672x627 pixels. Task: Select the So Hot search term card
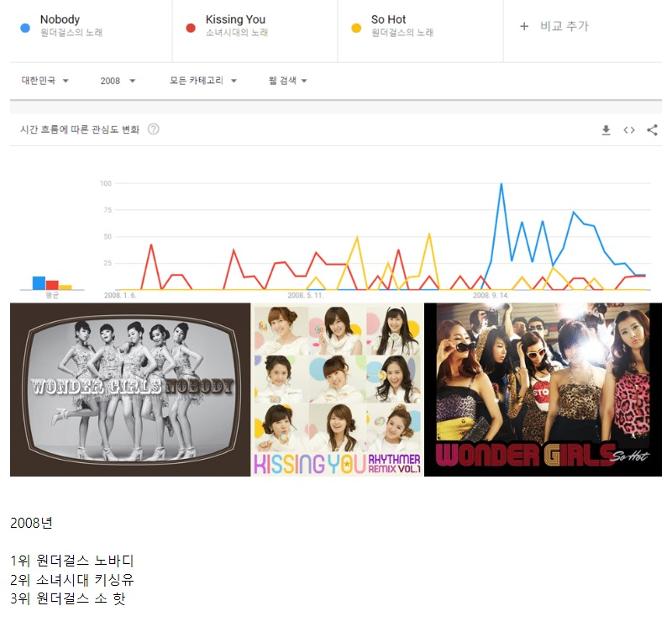pos(421,31)
